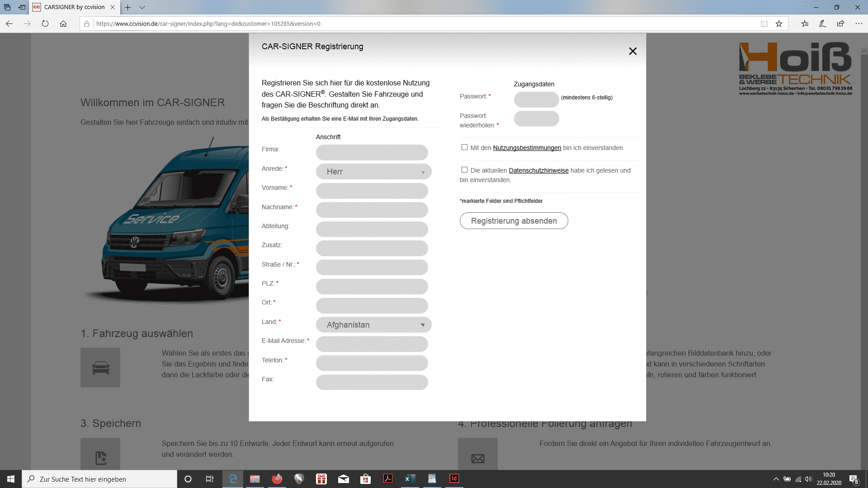
Task: Open reading view icon in address bar
Action: (764, 23)
